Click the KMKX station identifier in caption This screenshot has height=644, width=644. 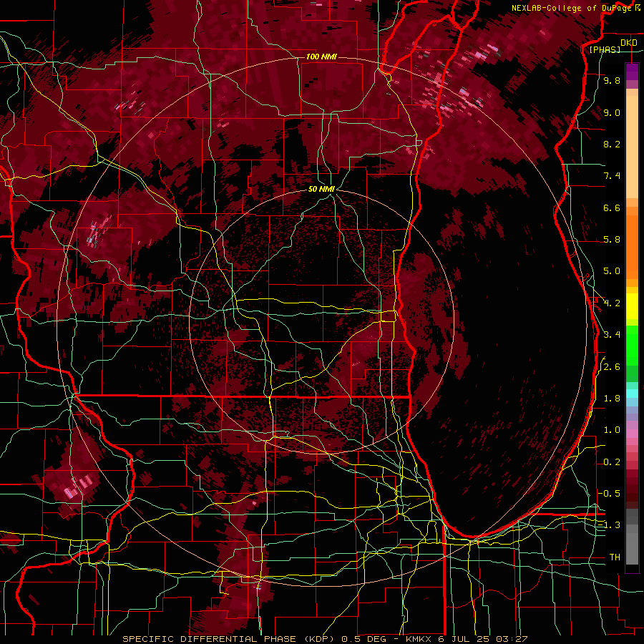pos(419,639)
